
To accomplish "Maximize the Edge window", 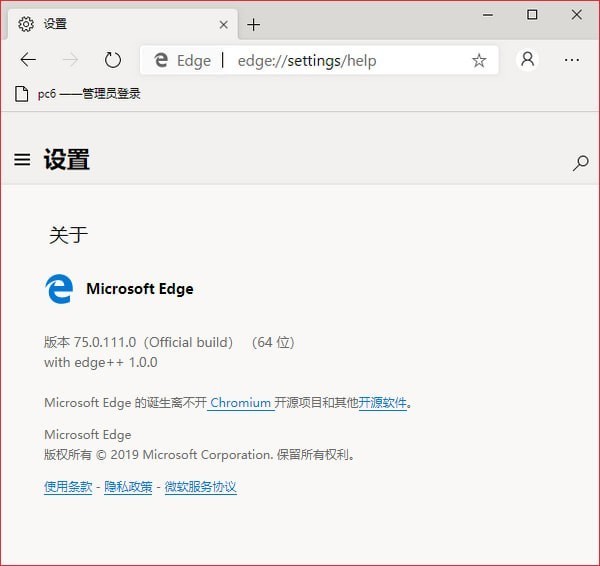I will tap(532, 15).
